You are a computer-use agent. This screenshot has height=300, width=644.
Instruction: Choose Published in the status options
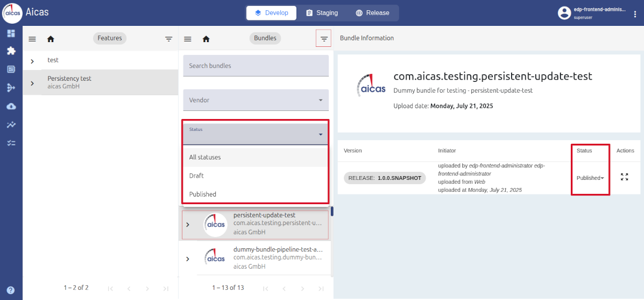[x=202, y=194]
